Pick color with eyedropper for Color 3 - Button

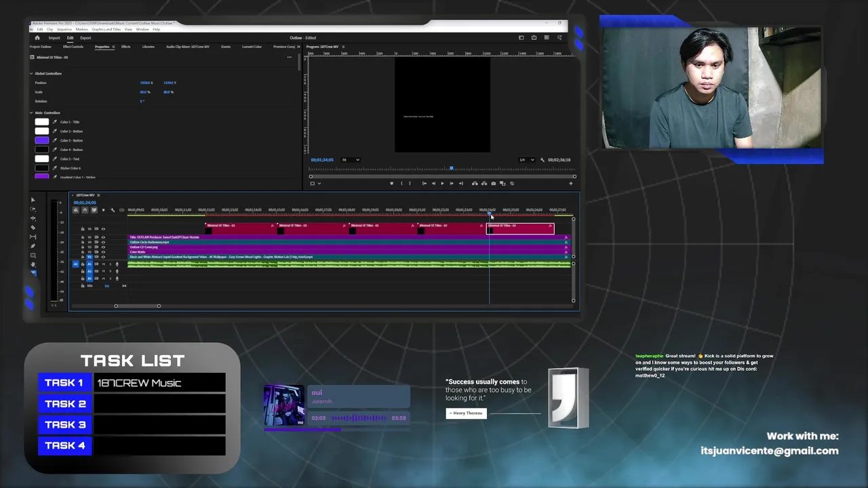point(55,140)
